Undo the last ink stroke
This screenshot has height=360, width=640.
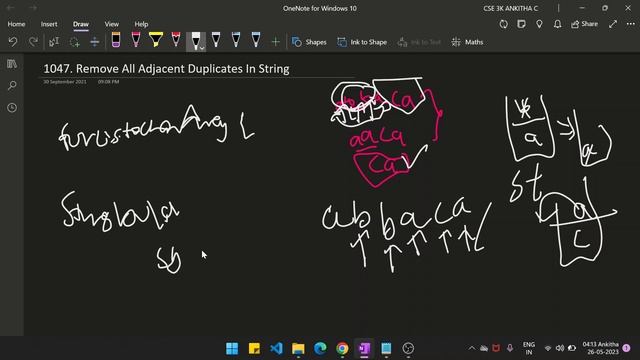tap(13, 42)
